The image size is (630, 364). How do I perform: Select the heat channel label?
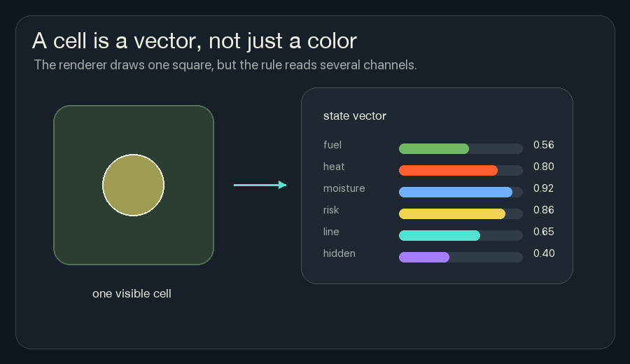tap(334, 167)
